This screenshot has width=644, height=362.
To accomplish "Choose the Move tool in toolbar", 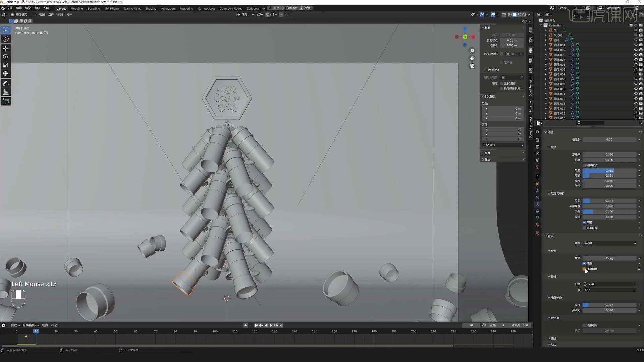I will pos(6,48).
